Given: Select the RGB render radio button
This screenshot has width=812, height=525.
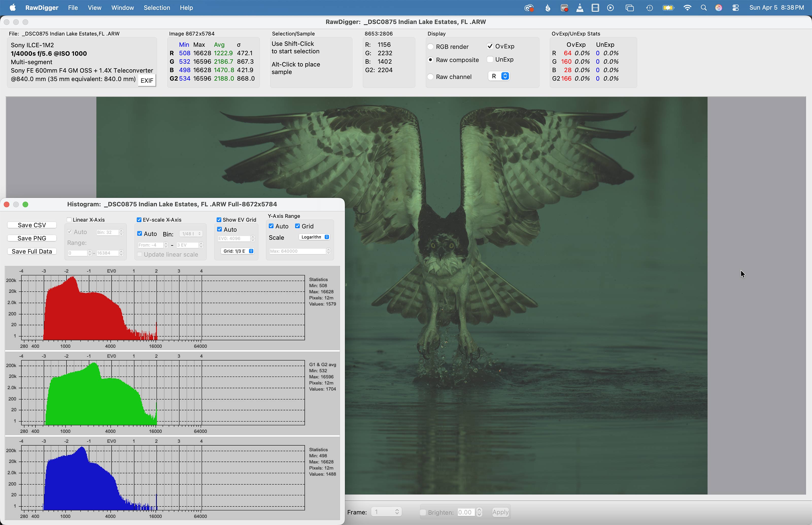Looking at the screenshot, I should 431,47.
